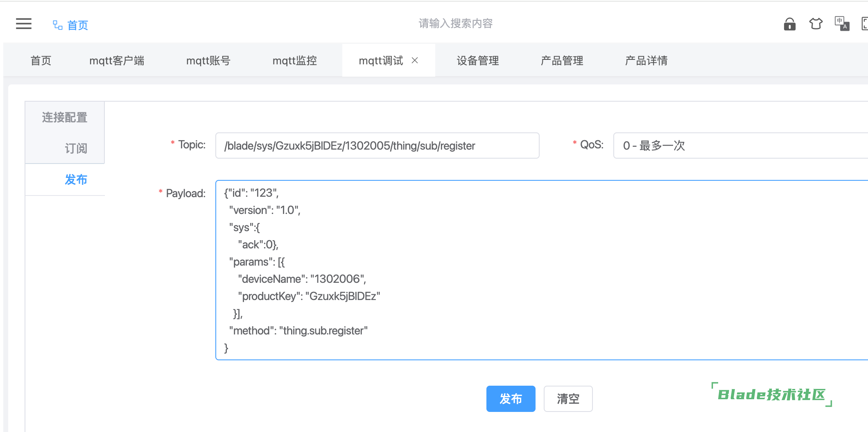
Task: Click the breadcrumb icon beside 首页
Action: [57, 25]
